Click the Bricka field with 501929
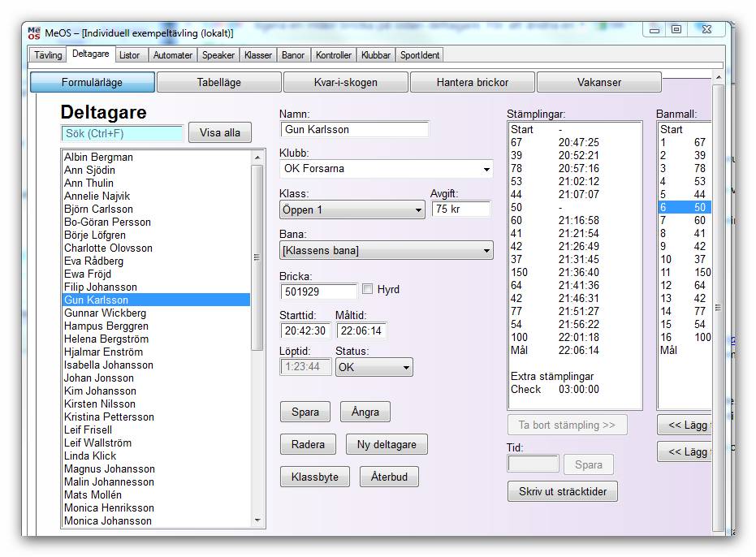The image size is (756, 557). [319, 291]
